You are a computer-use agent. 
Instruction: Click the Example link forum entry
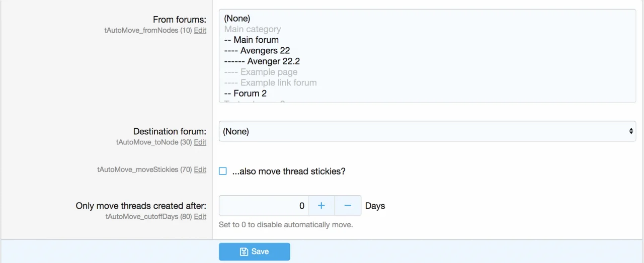278,82
